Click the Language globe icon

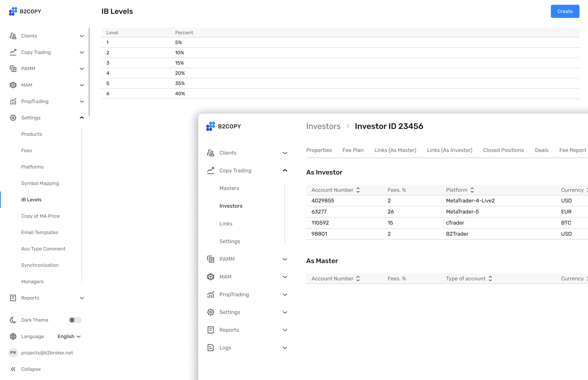tap(13, 336)
